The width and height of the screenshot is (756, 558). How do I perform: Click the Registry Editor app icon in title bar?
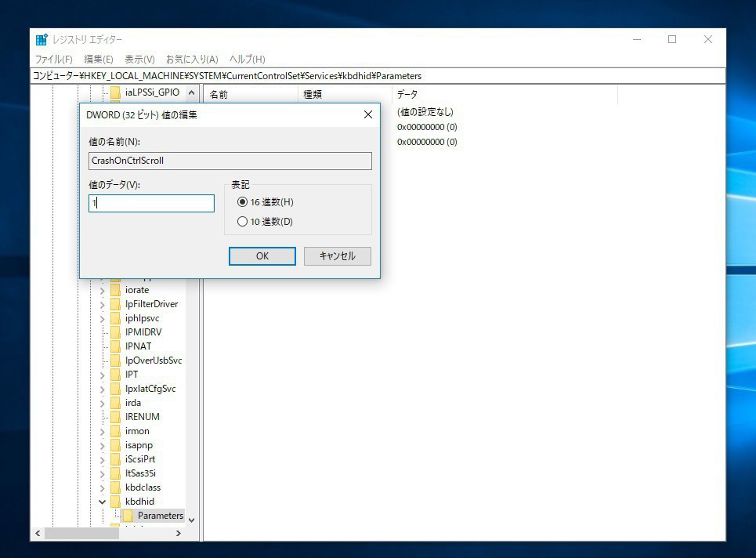coord(42,39)
